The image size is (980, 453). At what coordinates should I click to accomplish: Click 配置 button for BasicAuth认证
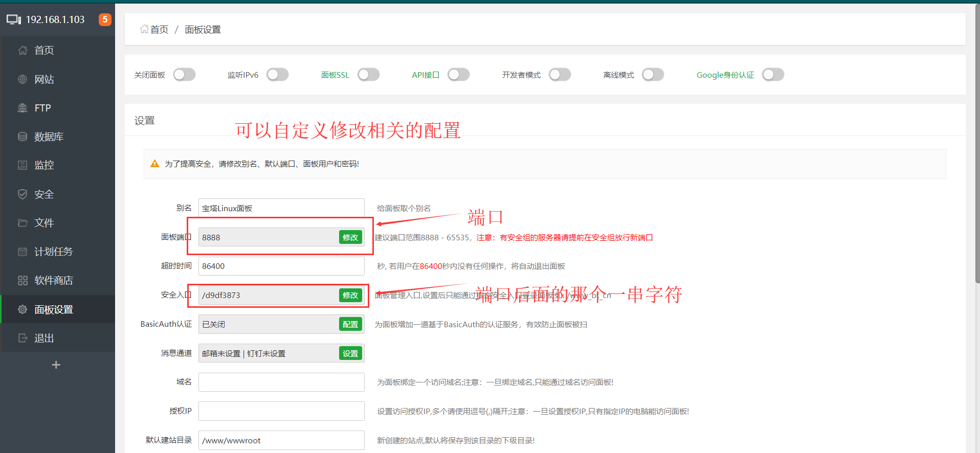350,324
